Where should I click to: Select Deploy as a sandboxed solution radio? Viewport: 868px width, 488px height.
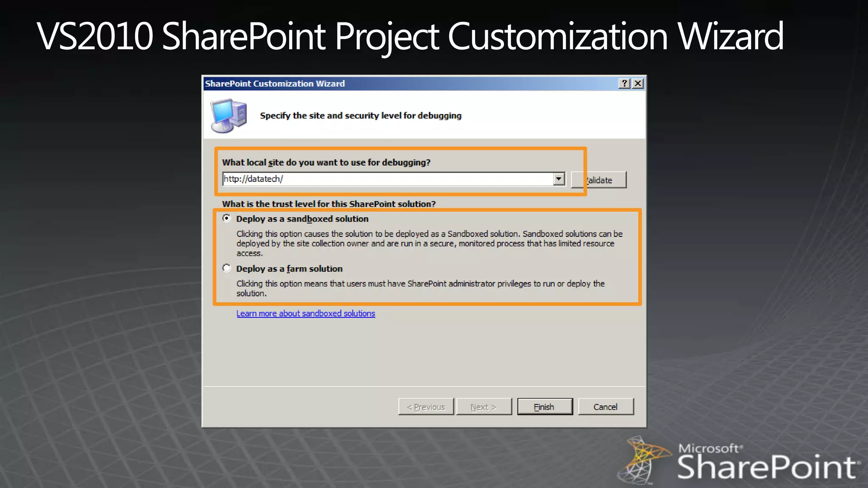[x=227, y=218]
